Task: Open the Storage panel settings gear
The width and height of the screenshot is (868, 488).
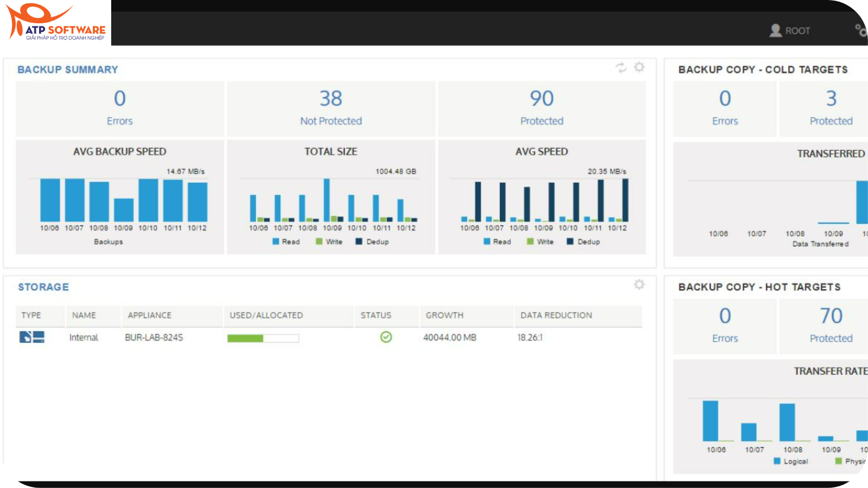Action: [x=639, y=284]
